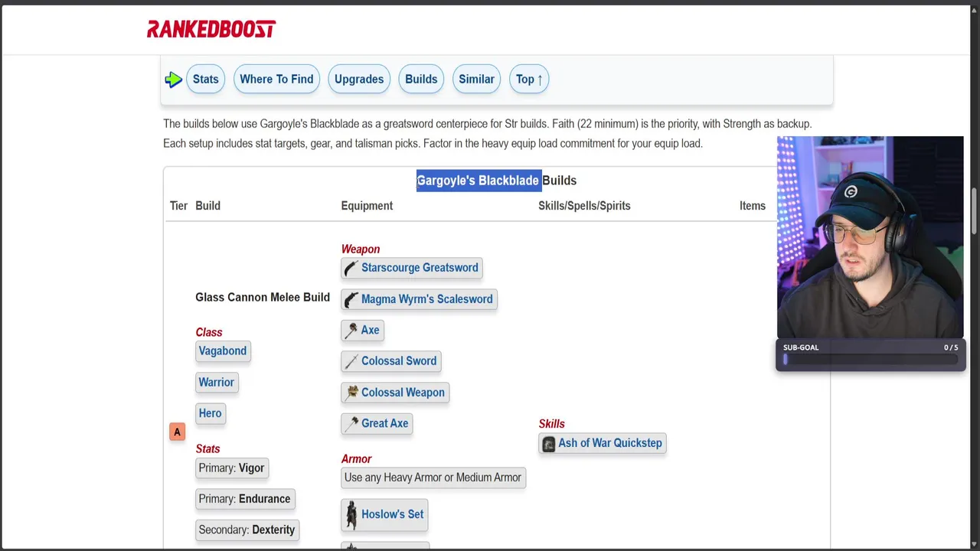
Task: Click the Ash of War Quickstep icon
Action: click(548, 444)
